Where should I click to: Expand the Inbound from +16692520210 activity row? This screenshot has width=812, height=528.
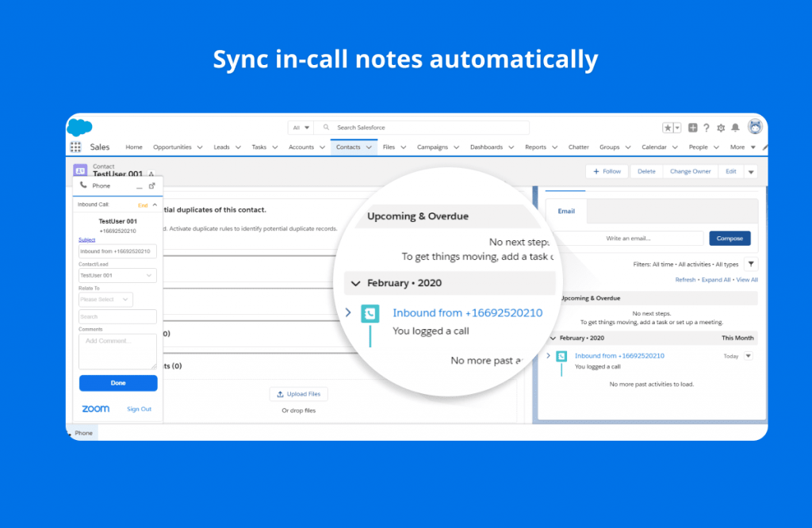pyautogui.click(x=347, y=313)
